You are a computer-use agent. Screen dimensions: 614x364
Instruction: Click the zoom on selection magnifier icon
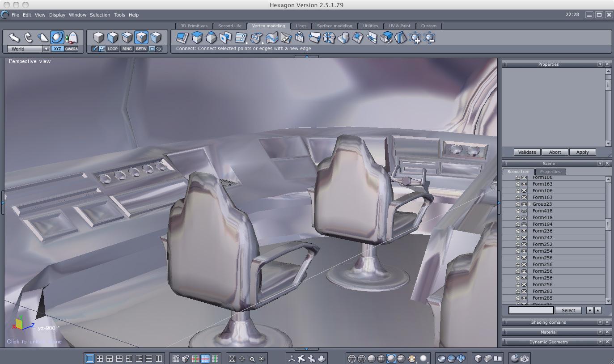click(252, 358)
